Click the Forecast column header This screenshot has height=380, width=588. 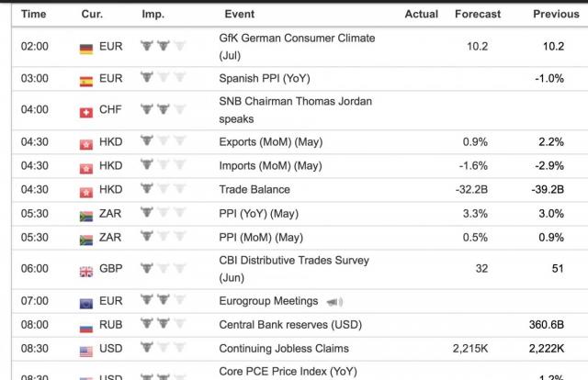478,15
